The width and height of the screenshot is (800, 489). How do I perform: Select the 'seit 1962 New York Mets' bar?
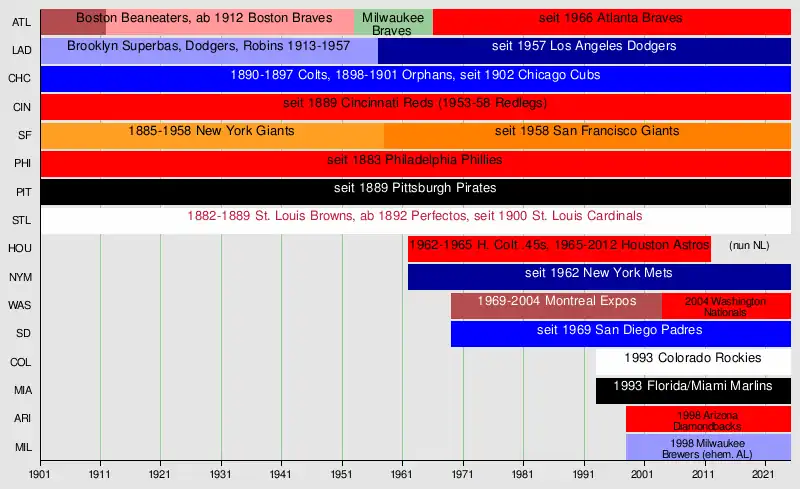coord(598,274)
